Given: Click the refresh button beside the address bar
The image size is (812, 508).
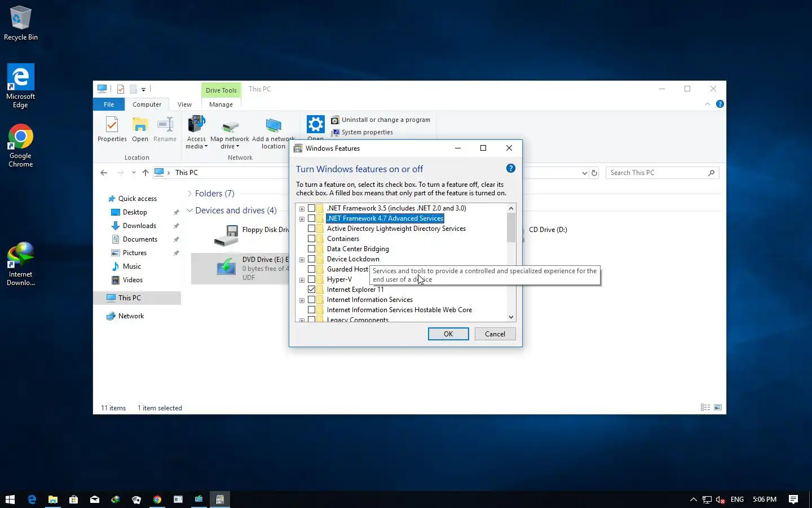Looking at the screenshot, I should pyautogui.click(x=594, y=173).
